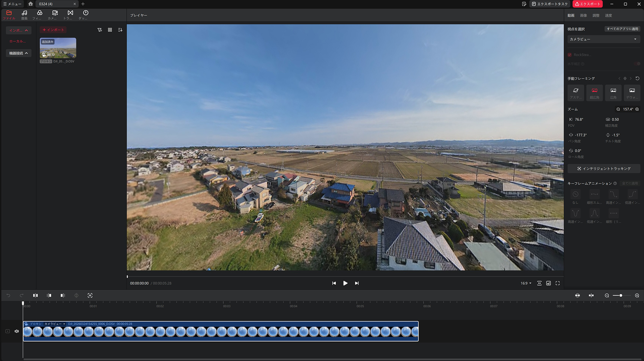Click the sort icon in the media panel
The height and width of the screenshot is (361, 644).
tap(120, 30)
